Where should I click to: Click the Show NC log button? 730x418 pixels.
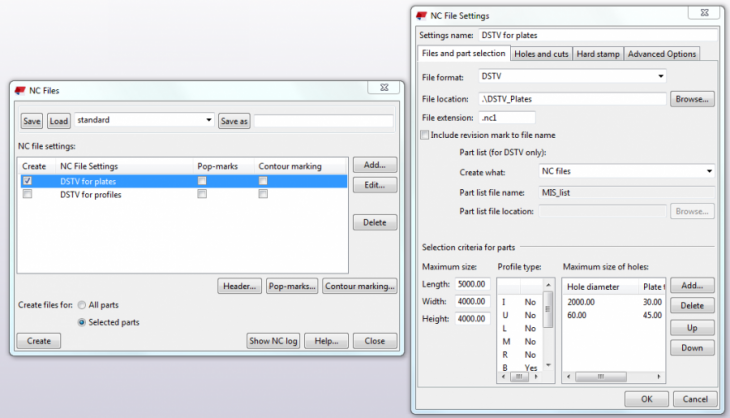273,341
